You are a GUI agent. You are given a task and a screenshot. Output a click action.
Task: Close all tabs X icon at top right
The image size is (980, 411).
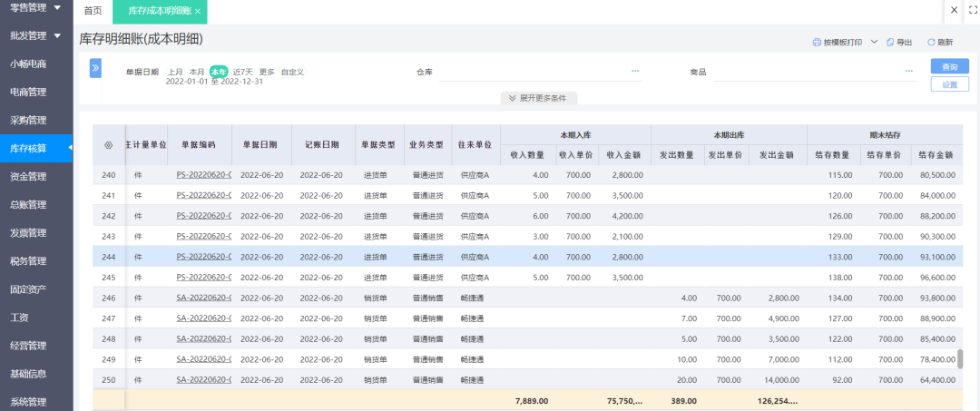click(x=954, y=10)
